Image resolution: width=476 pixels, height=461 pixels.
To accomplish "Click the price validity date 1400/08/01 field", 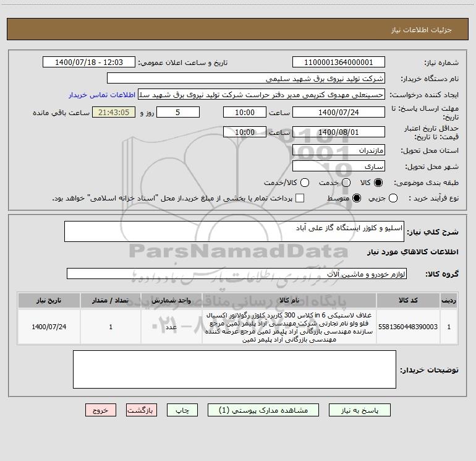I will [x=339, y=132].
